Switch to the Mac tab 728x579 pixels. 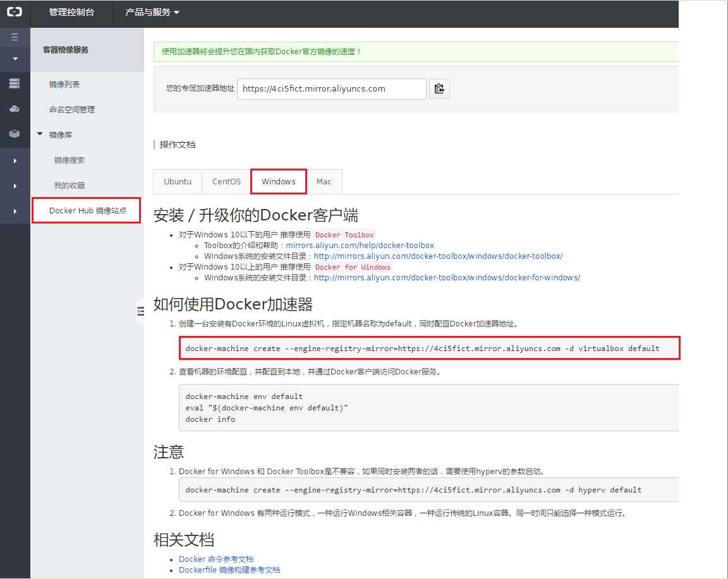click(324, 181)
